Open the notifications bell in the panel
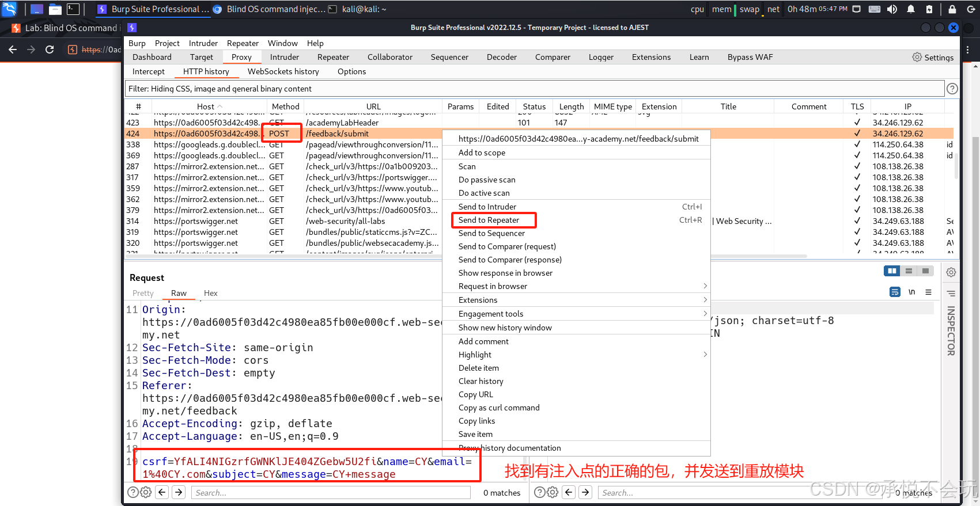This screenshot has height=506, width=980. [x=911, y=9]
